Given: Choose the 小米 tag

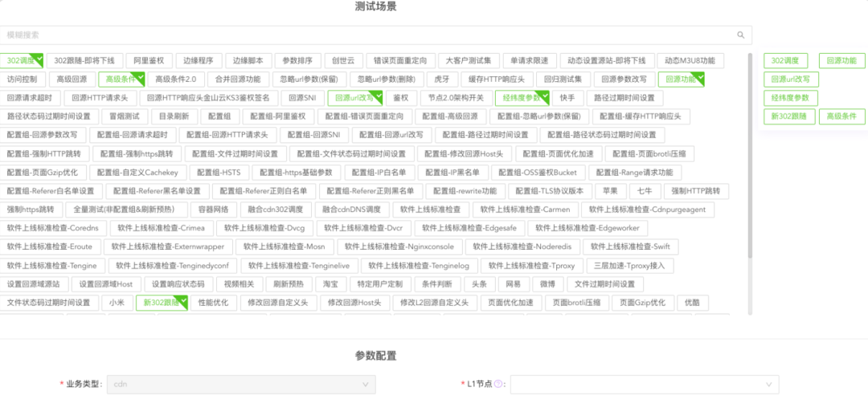Looking at the screenshot, I should point(117,303).
